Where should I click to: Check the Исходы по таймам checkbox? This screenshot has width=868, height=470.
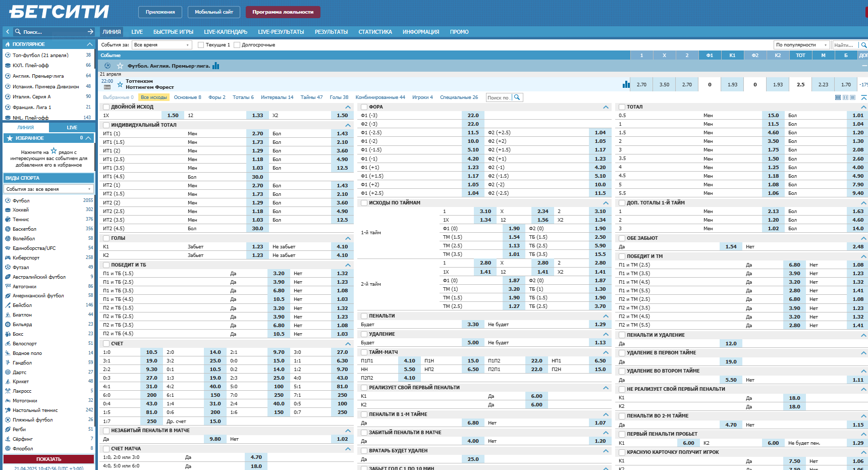coord(364,203)
